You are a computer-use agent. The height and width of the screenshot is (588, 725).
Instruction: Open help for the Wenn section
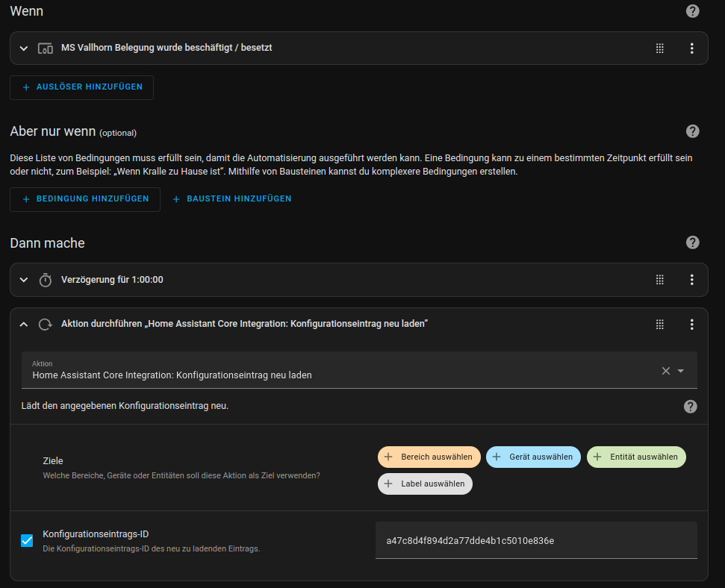click(x=692, y=11)
